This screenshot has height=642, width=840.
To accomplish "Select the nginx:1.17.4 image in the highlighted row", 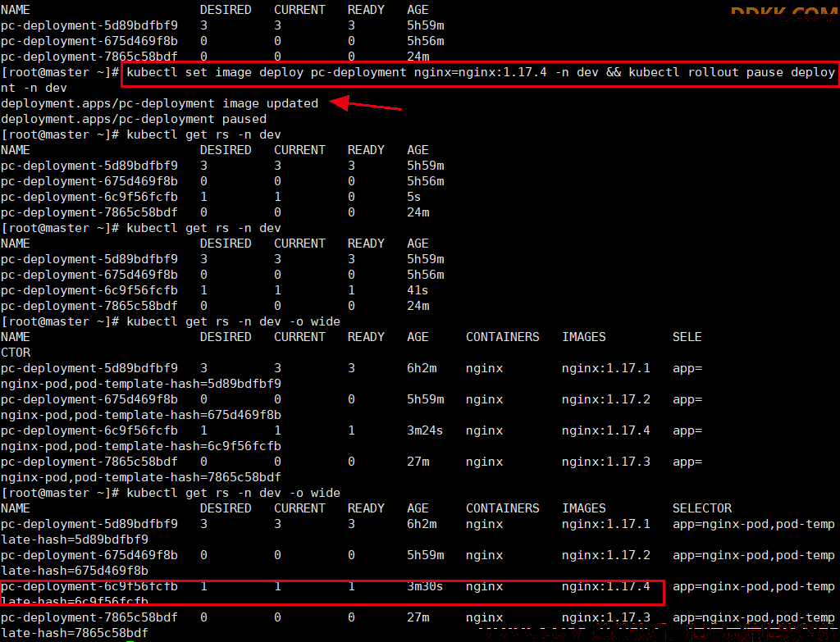I will click(606, 586).
